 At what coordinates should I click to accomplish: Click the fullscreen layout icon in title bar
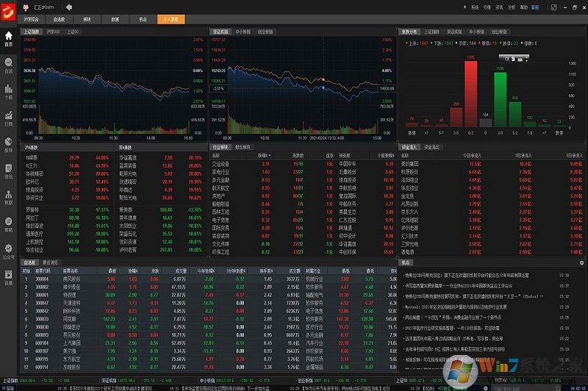point(553,7)
